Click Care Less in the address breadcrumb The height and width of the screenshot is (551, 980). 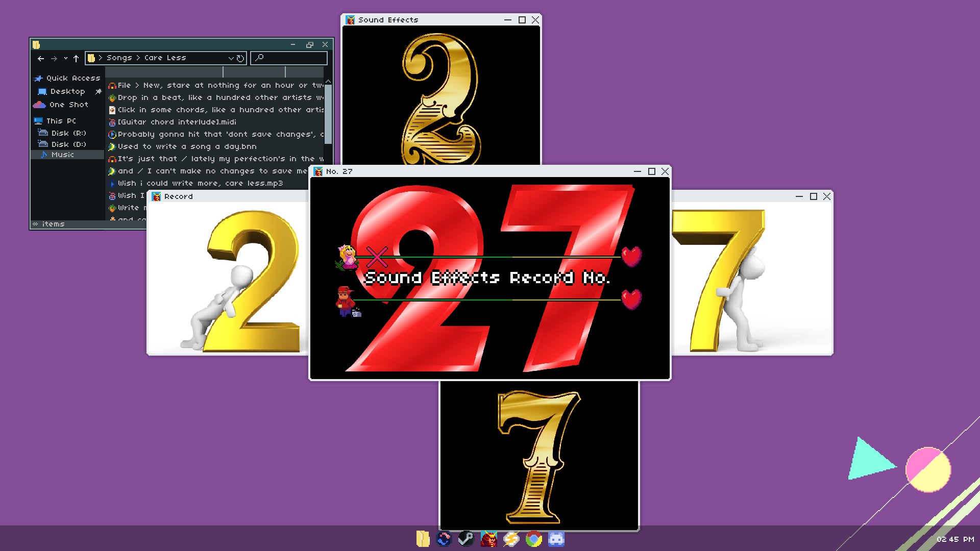coord(165,58)
